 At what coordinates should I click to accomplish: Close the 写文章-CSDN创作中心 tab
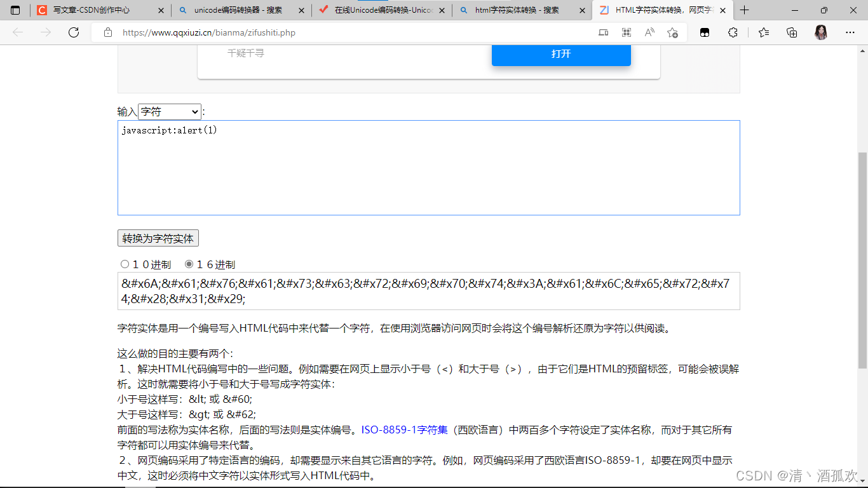click(160, 10)
